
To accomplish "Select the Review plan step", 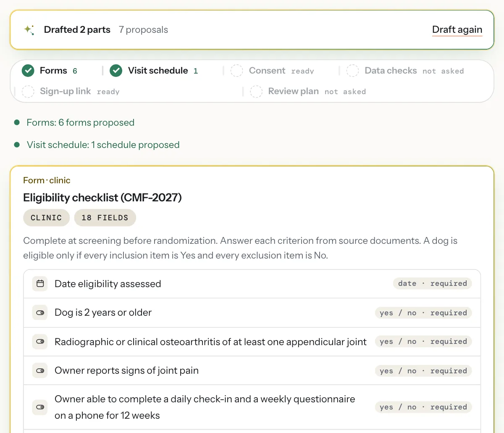I will pyautogui.click(x=308, y=91).
